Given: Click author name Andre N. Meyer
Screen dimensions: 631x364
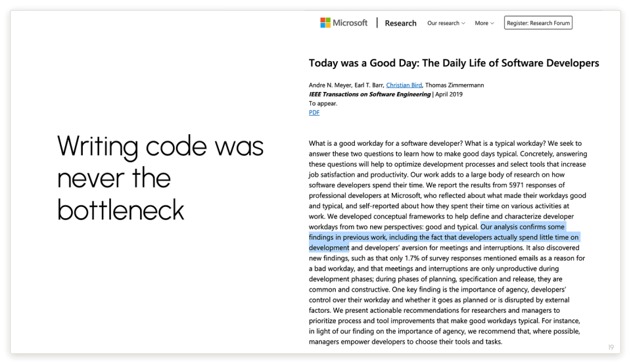Looking at the screenshot, I should tap(330, 85).
